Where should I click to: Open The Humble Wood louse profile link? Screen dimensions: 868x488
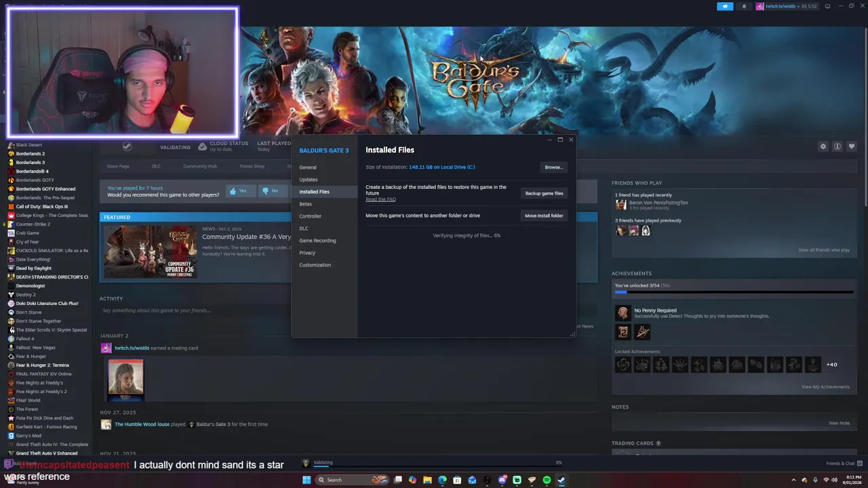click(142, 424)
